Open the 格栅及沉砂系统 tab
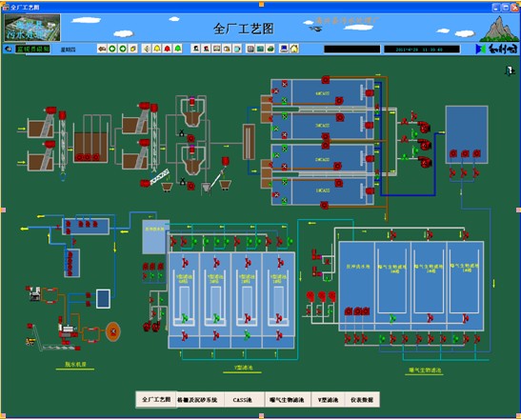Screen dimensions: 521x420 point(197,400)
